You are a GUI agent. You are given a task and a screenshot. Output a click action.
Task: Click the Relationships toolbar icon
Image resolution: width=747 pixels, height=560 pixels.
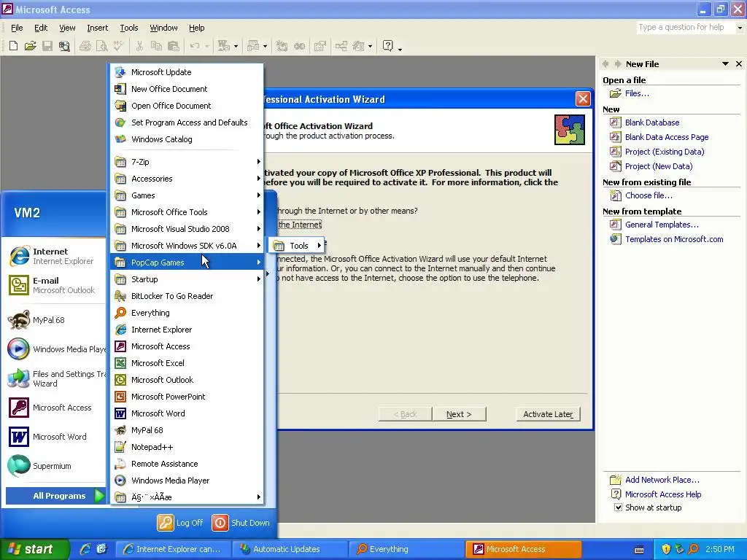click(341, 46)
